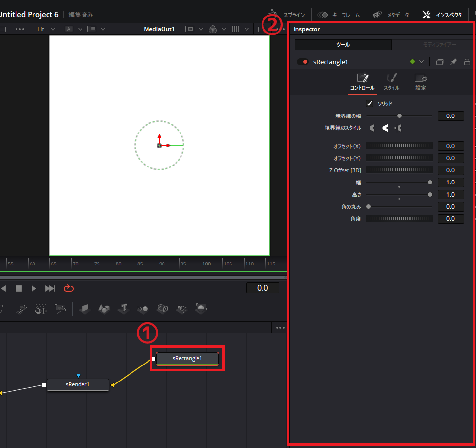Click the 角の丸み slider handle
This screenshot has width=476, height=448.
369,207
